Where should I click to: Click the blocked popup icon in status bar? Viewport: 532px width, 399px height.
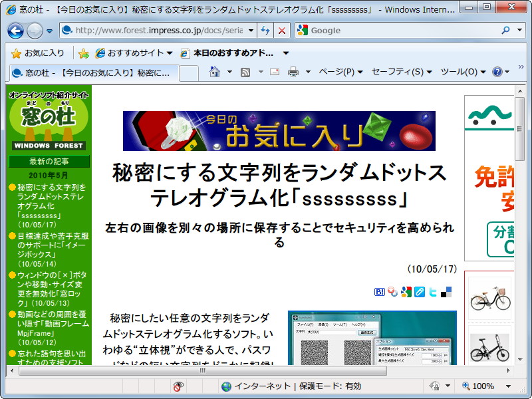pyautogui.click(x=176, y=386)
